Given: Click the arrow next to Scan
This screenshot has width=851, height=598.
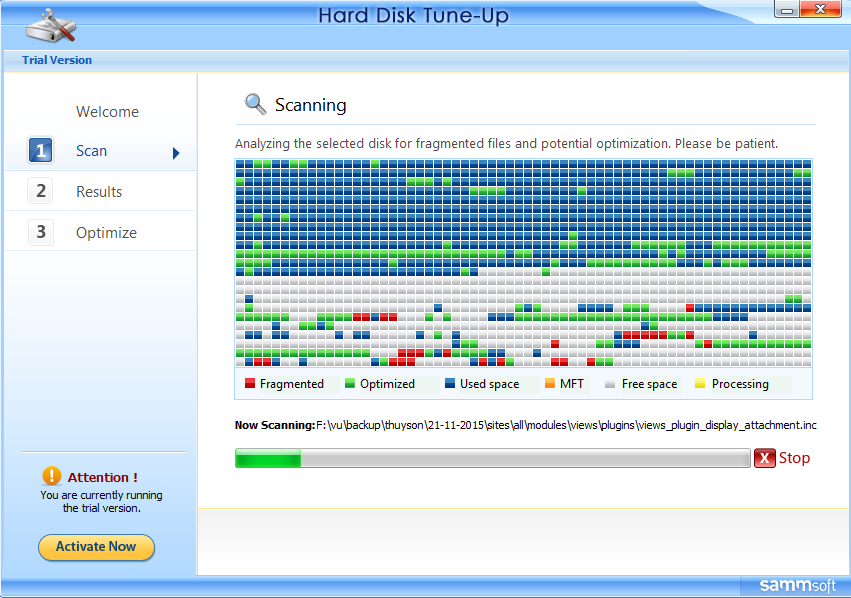Looking at the screenshot, I should [x=176, y=153].
